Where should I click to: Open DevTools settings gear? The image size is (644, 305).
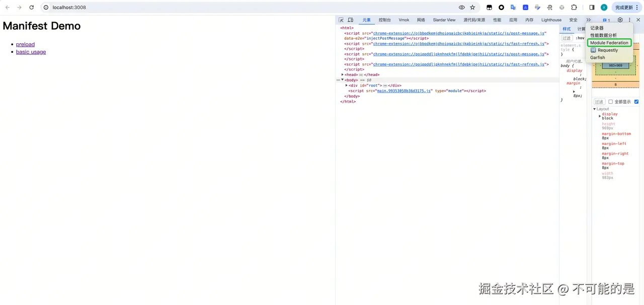[x=620, y=20]
